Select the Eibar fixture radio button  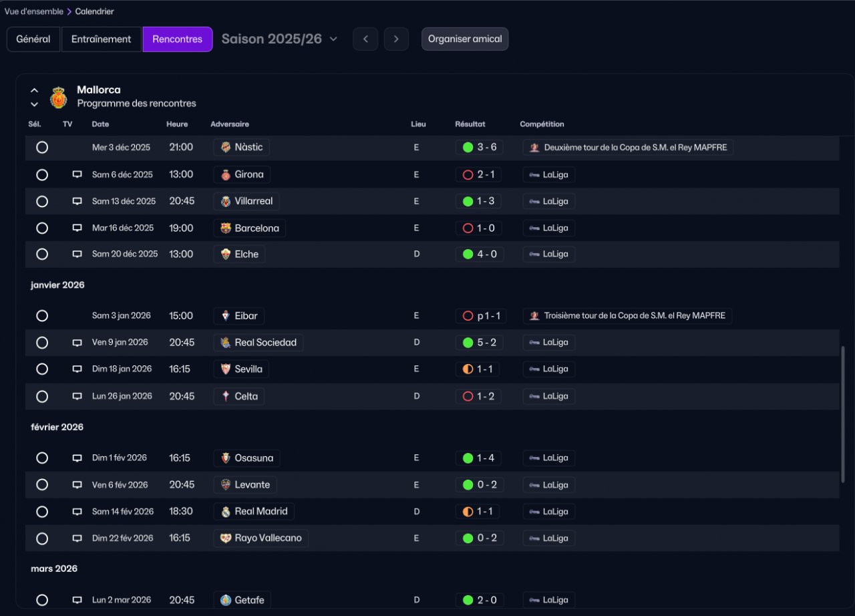(x=42, y=315)
